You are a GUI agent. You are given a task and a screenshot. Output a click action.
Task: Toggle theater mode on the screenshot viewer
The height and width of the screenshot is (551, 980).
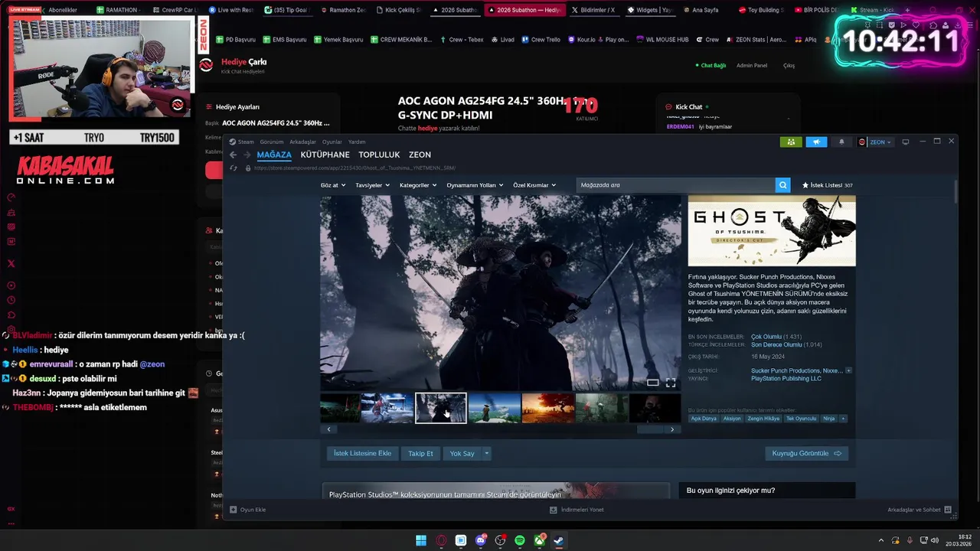tap(653, 383)
